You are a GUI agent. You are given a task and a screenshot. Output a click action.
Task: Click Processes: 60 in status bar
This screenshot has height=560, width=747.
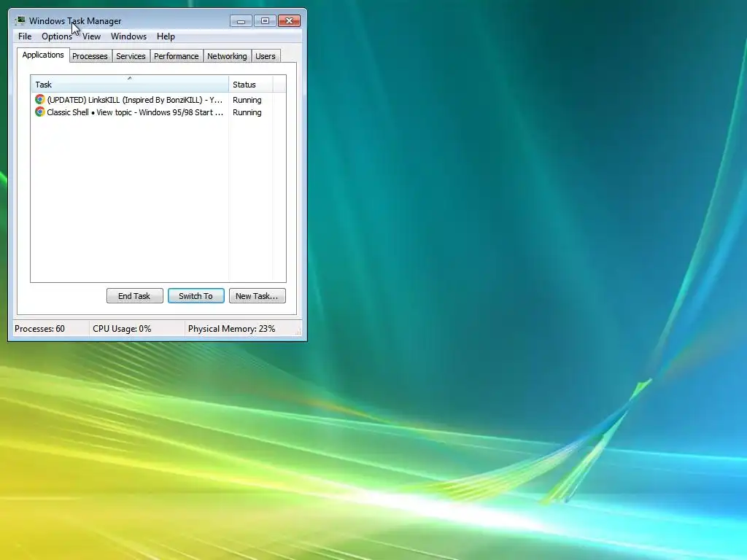(x=39, y=329)
